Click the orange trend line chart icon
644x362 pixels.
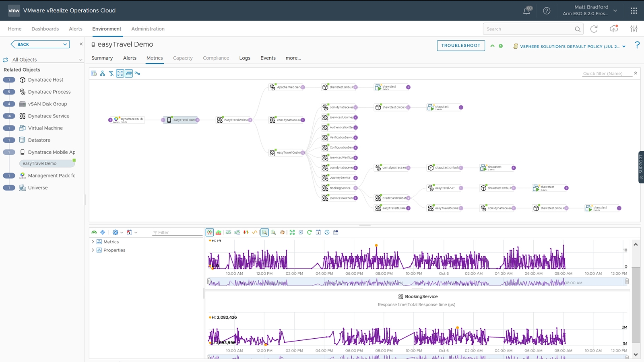point(254,232)
